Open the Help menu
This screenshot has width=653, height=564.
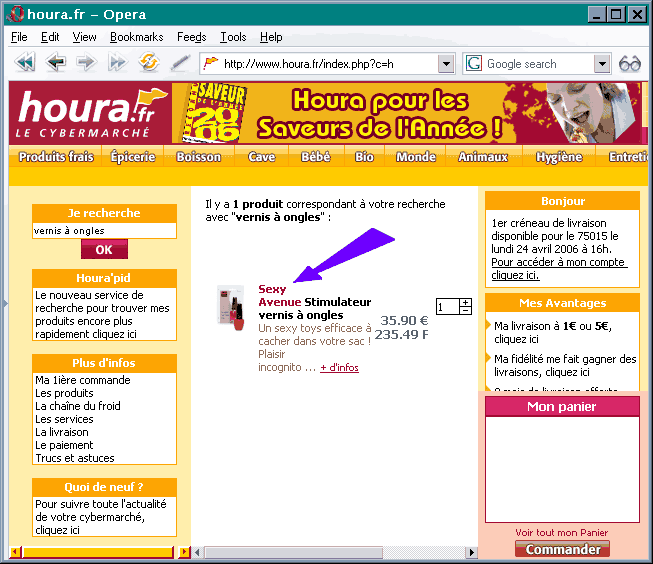coord(271,37)
